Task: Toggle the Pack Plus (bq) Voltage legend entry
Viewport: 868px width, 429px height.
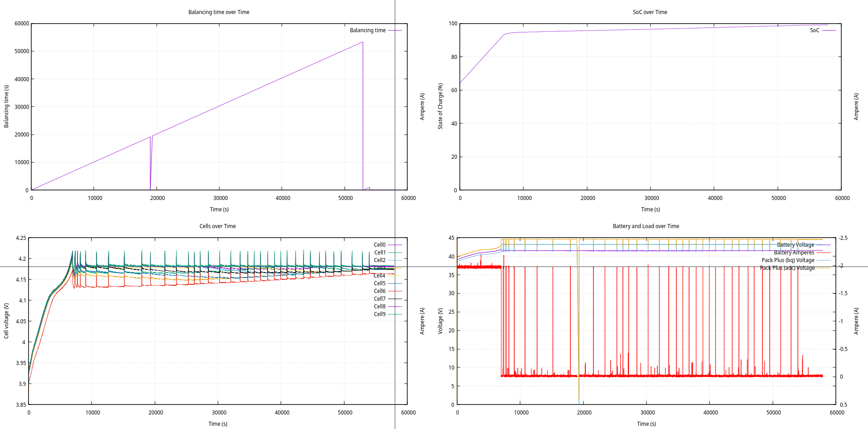Action: (x=796, y=260)
